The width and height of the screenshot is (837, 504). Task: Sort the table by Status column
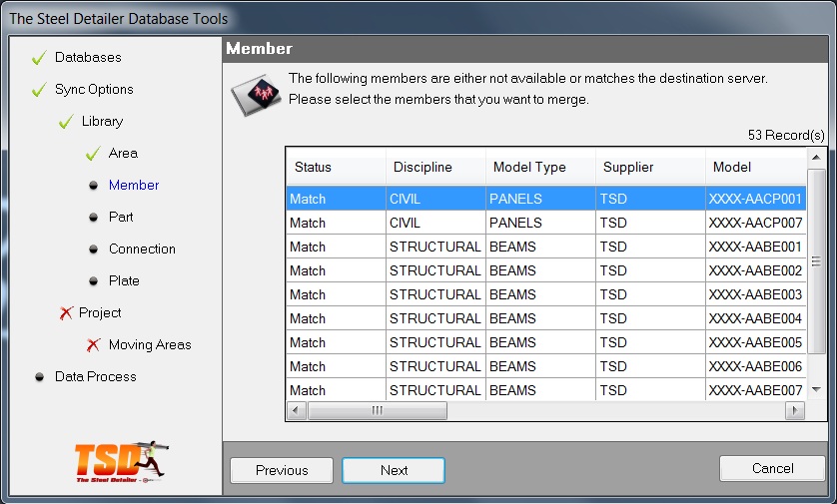[336, 167]
